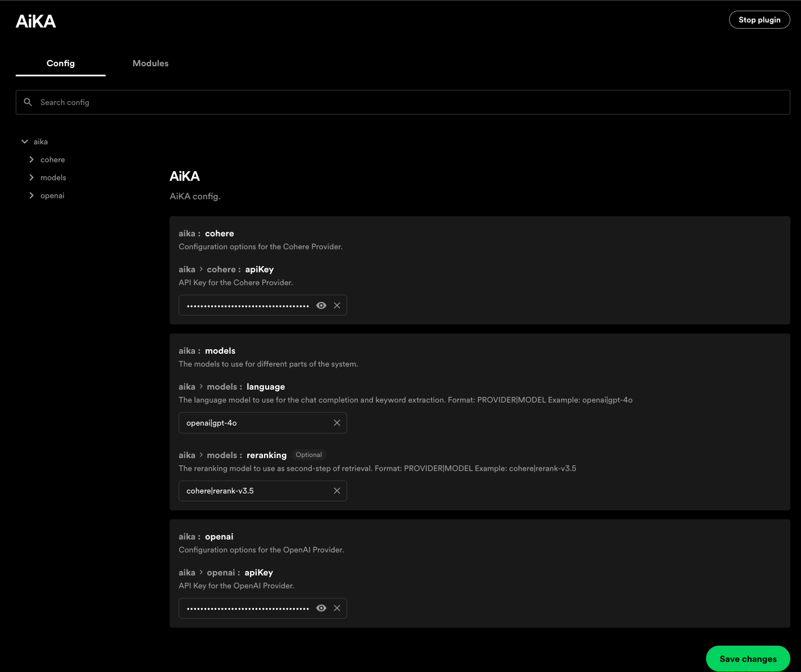Screen dimensions: 801x672
Task: Click the 'aika > models : reranking' label
Action: click(233, 455)
